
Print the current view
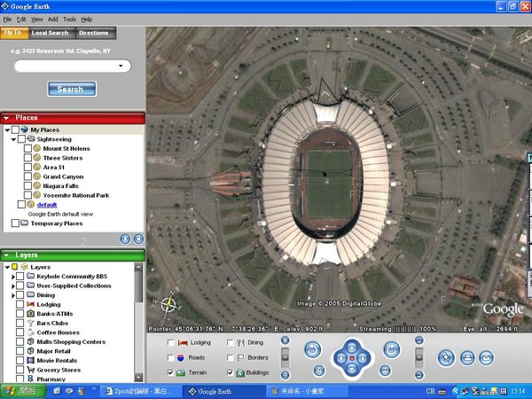[x=467, y=358]
